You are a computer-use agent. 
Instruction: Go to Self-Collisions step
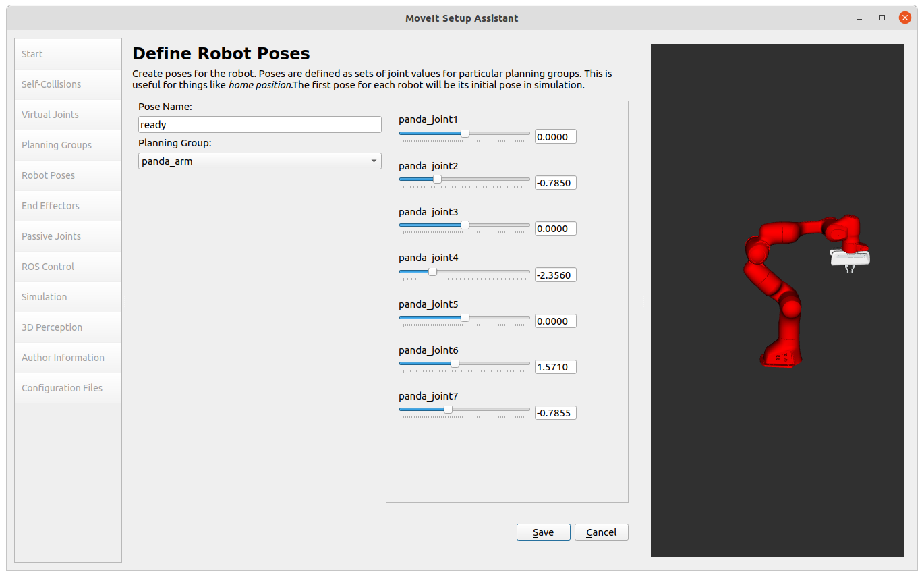tap(67, 84)
